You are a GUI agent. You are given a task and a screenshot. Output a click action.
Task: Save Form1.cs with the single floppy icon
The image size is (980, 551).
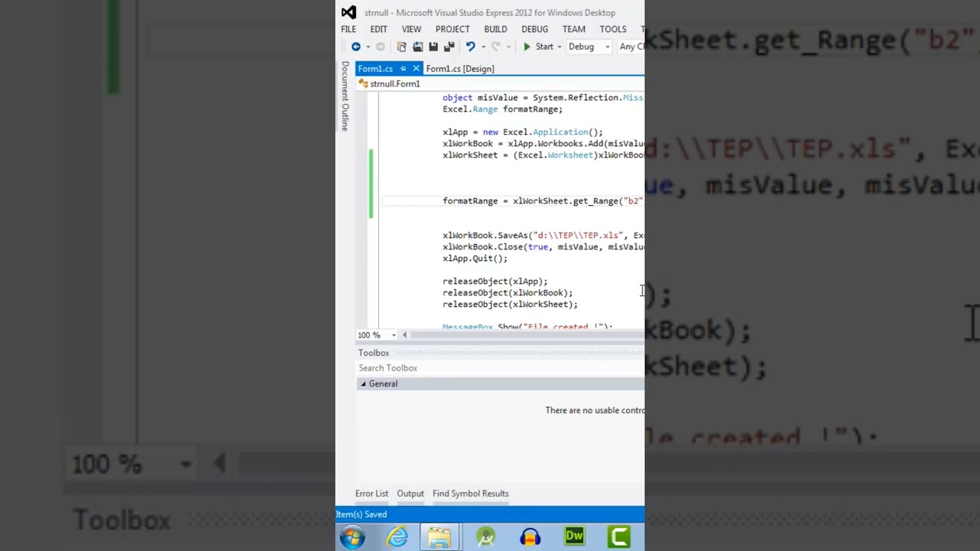click(433, 47)
